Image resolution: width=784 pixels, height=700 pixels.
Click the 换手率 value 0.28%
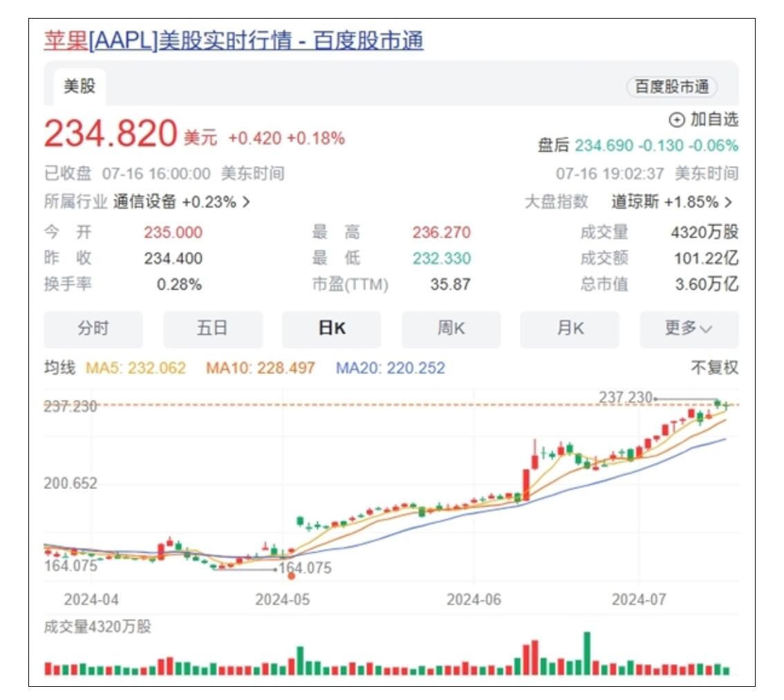pyautogui.click(x=179, y=285)
